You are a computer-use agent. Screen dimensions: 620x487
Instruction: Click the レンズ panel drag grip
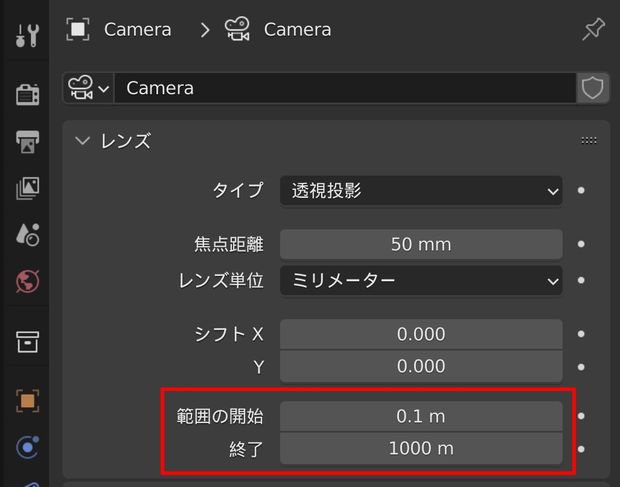589,141
